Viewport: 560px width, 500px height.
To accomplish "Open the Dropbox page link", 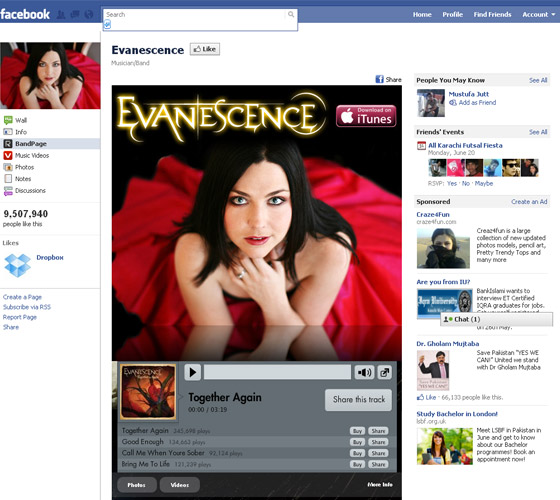I will [x=50, y=258].
